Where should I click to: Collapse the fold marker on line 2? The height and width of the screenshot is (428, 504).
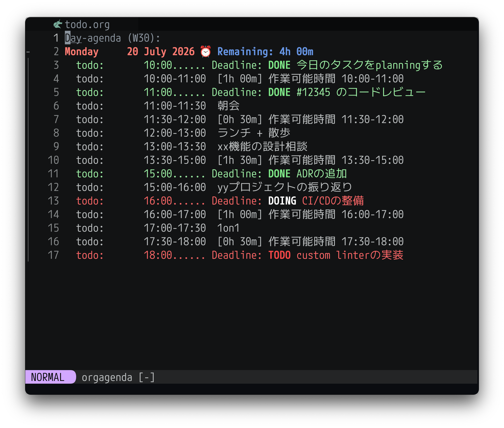(28, 52)
